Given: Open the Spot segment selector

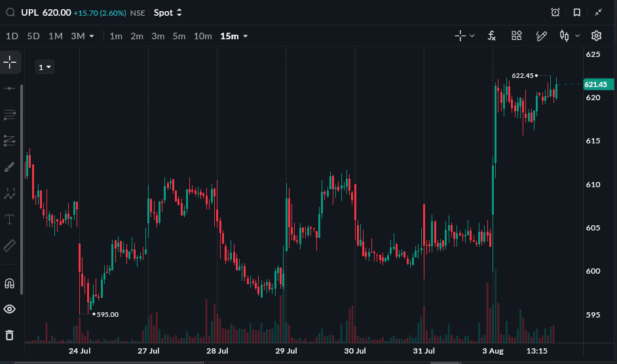Looking at the screenshot, I should pos(168,12).
